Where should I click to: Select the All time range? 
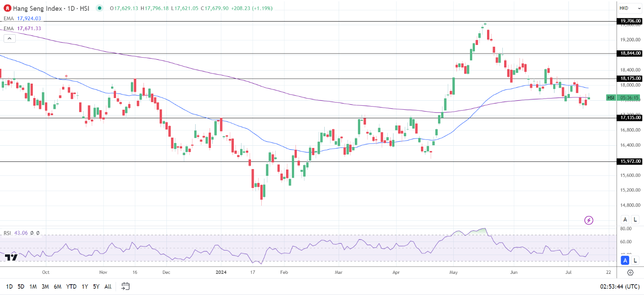pyautogui.click(x=108, y=286)
